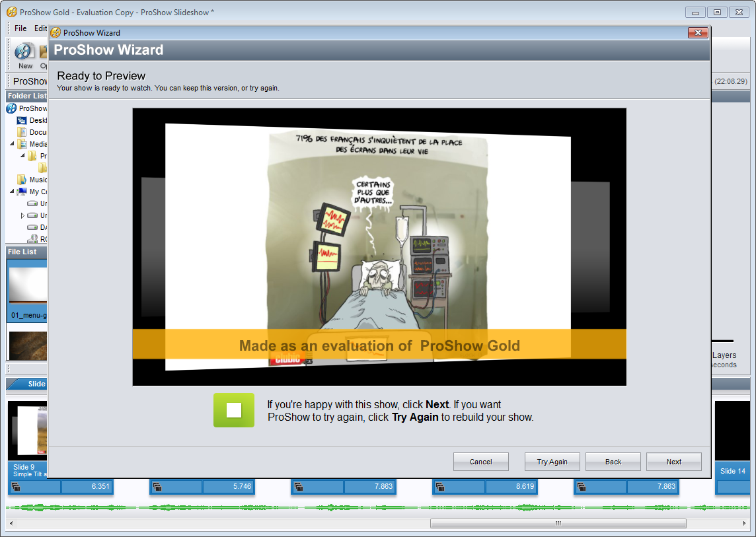756x537 pixels.
Task: Open the Edit menu
Action: (x=40, y=28)
